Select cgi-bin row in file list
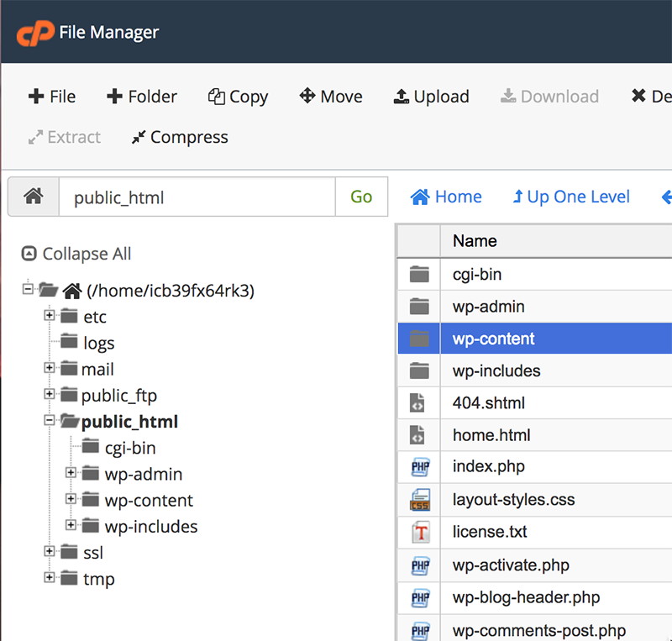 pos(535,275)
